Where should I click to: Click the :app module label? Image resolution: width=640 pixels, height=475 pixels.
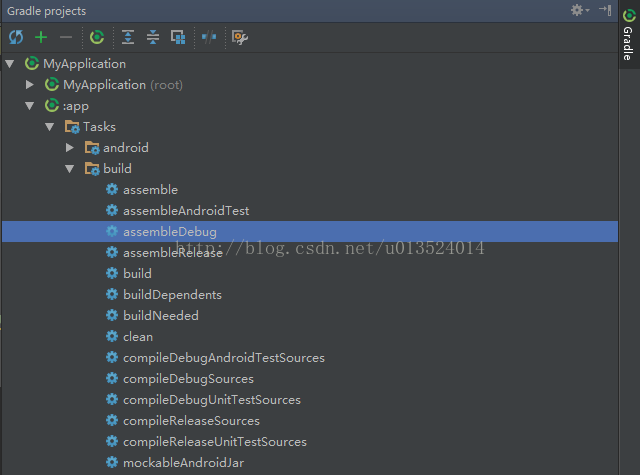click(x=76, y=106)
